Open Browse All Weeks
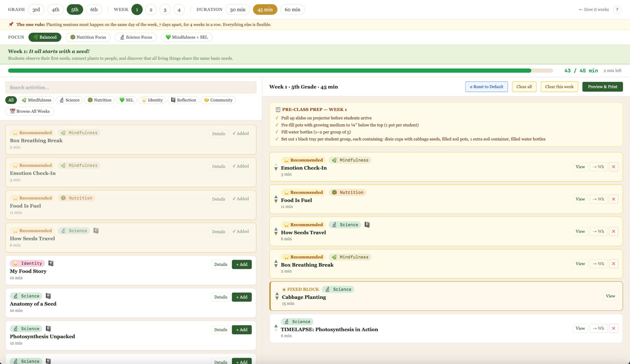Screen dimensions: 630x364 [x=30, y=111]
